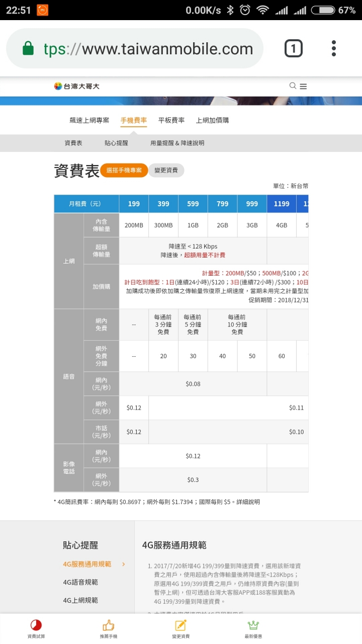The height and width of the screenshot is (644, 362).
Task: Click the 300MB data allowance cell
Action: 163,225
